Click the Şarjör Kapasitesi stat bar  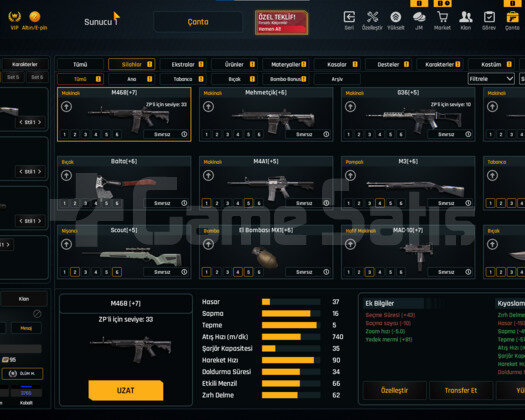click(291, 348)
